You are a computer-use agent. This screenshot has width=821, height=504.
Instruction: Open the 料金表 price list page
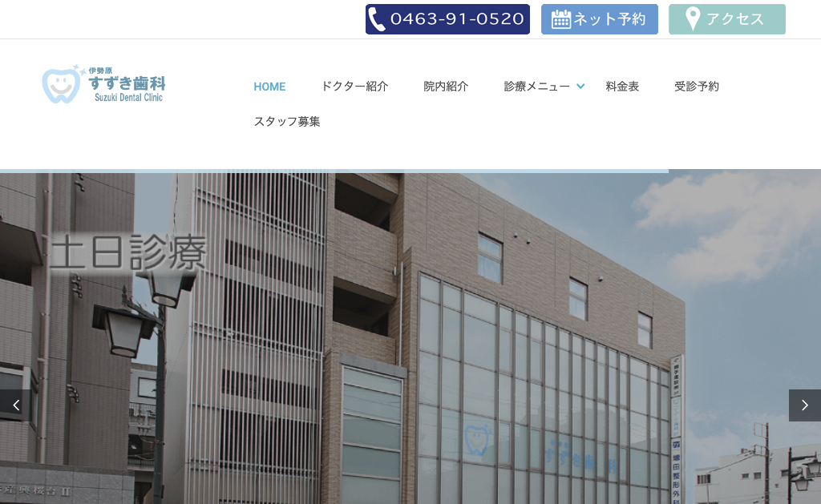click(622, 87)
